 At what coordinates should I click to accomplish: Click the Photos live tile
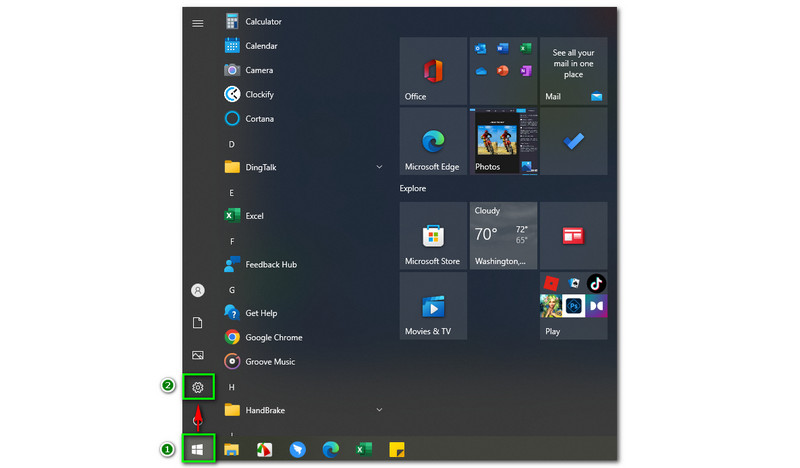coord(503,141)
